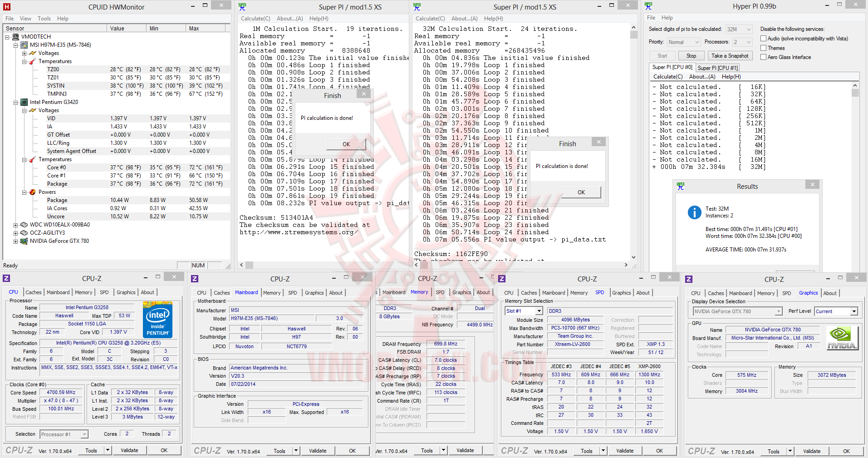868x458 pixels.
Task: Click the Hyper PI 0.99b title bar icon
Action: pos(648,6)
